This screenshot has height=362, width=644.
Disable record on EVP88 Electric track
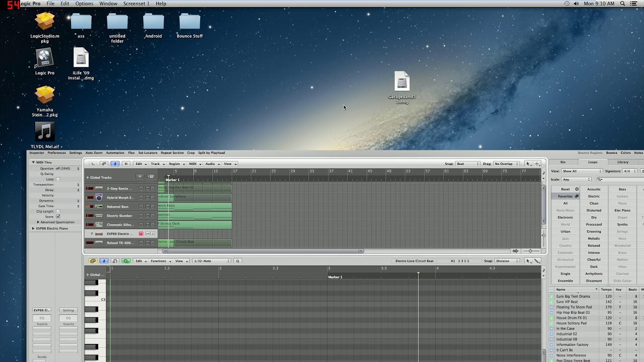(x=141, y=234)
